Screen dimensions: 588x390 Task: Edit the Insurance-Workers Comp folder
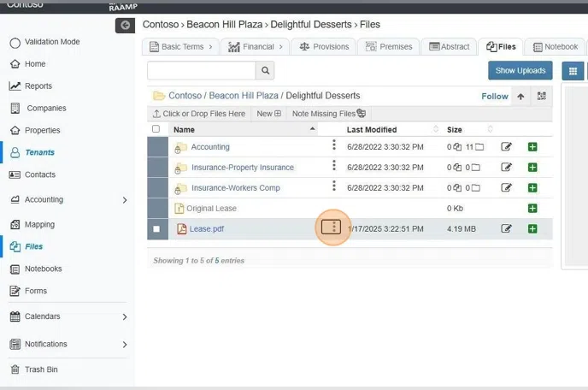click(507, 188)
